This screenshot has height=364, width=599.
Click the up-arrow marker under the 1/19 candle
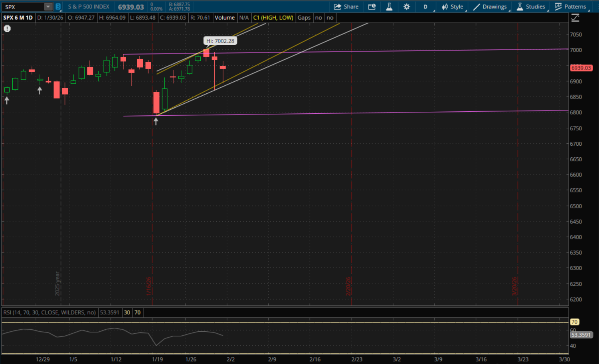156,121
